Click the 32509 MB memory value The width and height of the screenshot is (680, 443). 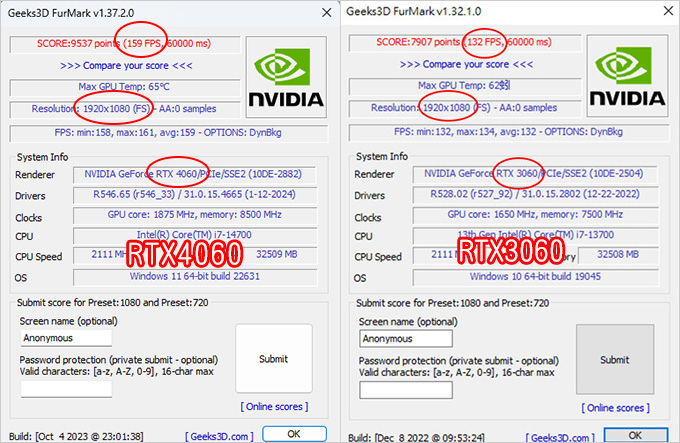tap(277, 254)
